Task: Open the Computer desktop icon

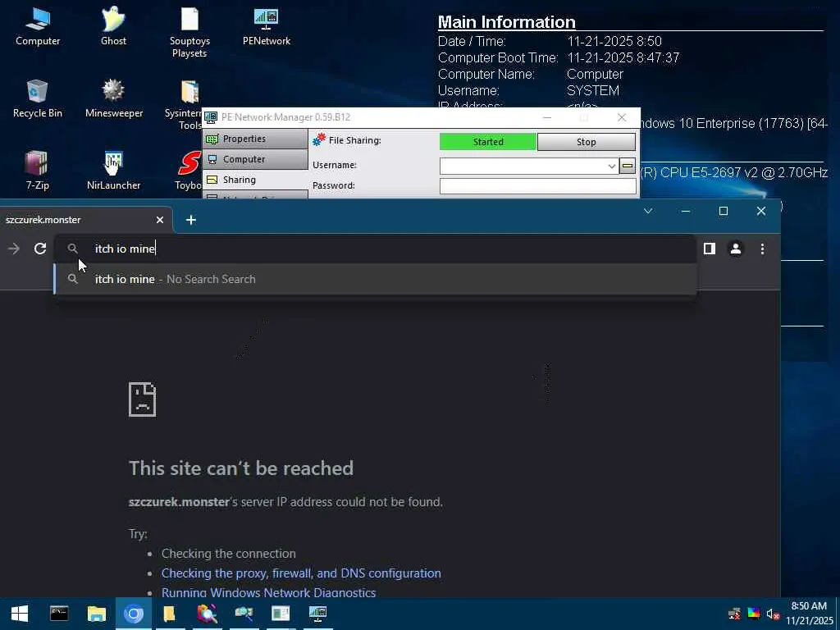Action: click(38, 27)
